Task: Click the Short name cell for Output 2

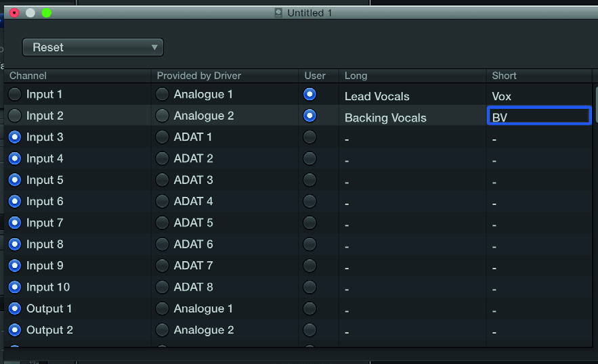Action: tap(539, 329)
